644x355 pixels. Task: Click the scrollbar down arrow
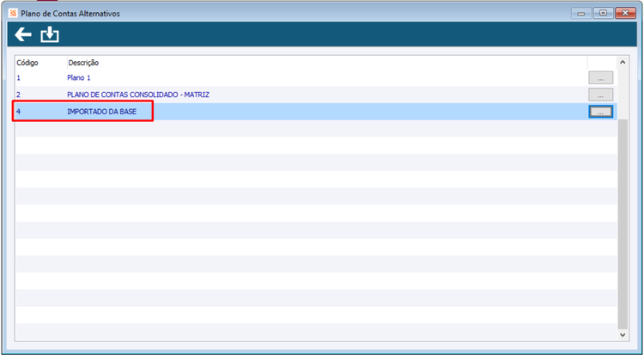[623, 335]
